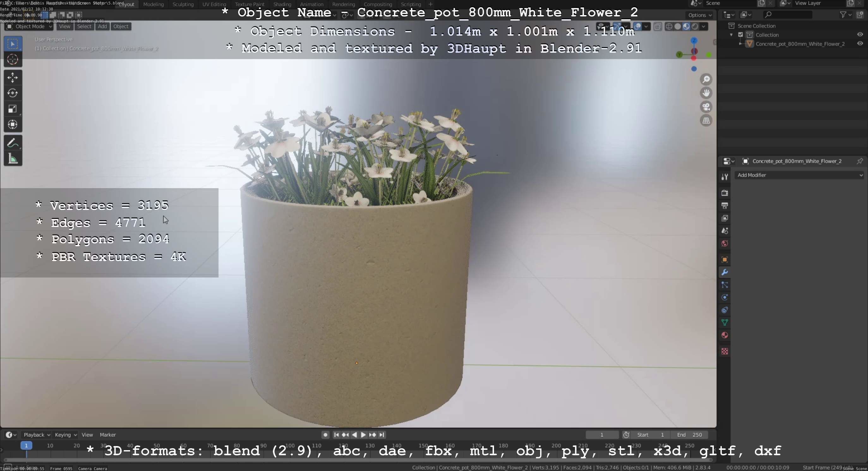Viewport: 868px width, 471px height.
Task: Open the viewport View menu
Action: [x=64, y=27]
